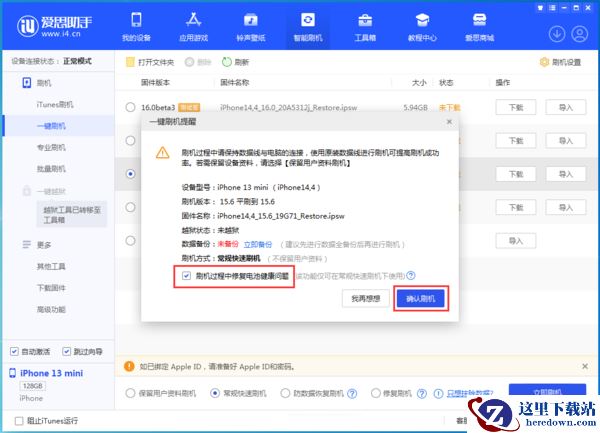This screenshot has height=433, width=600.
Task: Click the warning triangle icon in dialog
Action: click(x=163, y=153)
